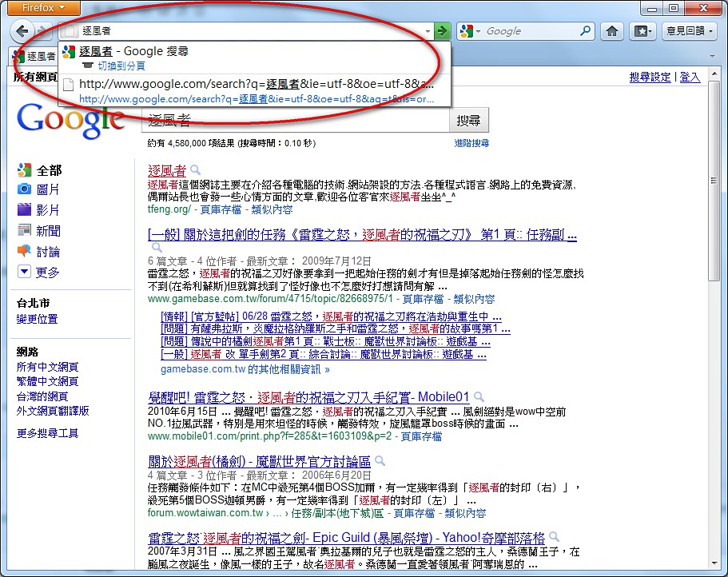Viewport: 728px width, 577px height.
Task: Open the [一般] 關於這把劍的任務 result
Action: [362, 234]
